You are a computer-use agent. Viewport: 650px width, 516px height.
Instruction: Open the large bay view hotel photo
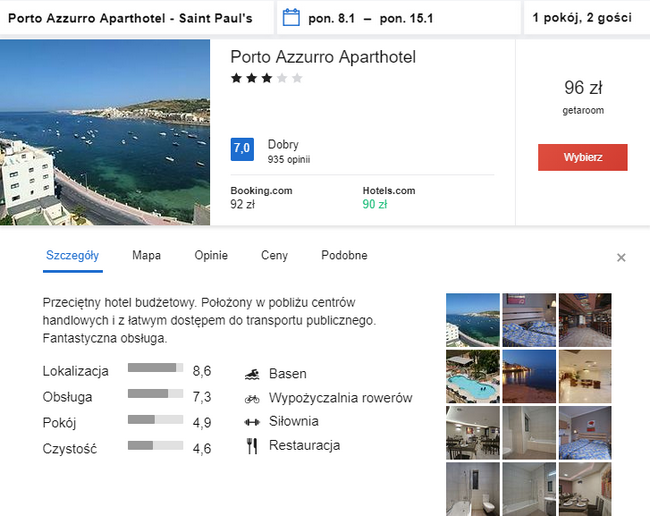point(105,132)
